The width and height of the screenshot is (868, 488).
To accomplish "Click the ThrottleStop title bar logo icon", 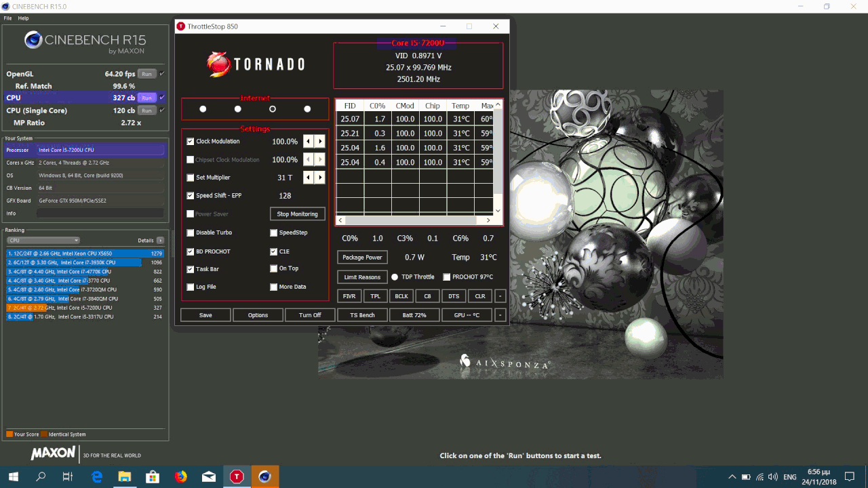I will click(180, 26).
